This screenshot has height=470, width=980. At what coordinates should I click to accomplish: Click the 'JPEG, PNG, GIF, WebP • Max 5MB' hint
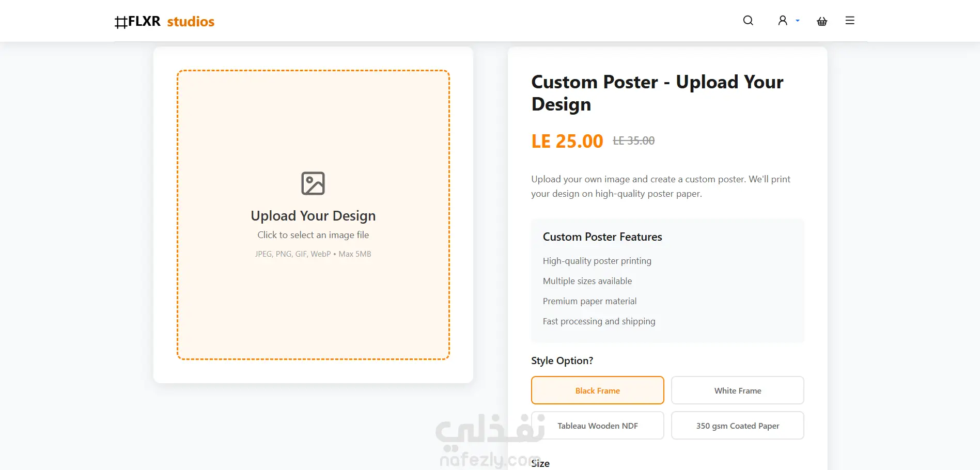313,254
